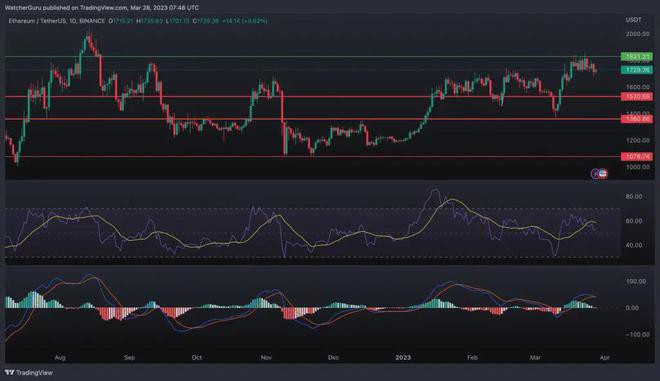
Task: Click the 1000.00 price axis value
Action: [637, 167]
